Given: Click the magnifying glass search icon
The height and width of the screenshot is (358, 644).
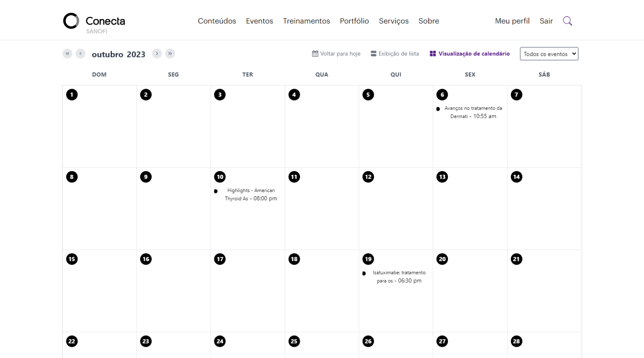Looking at the screenshot, I should [567, 21].
